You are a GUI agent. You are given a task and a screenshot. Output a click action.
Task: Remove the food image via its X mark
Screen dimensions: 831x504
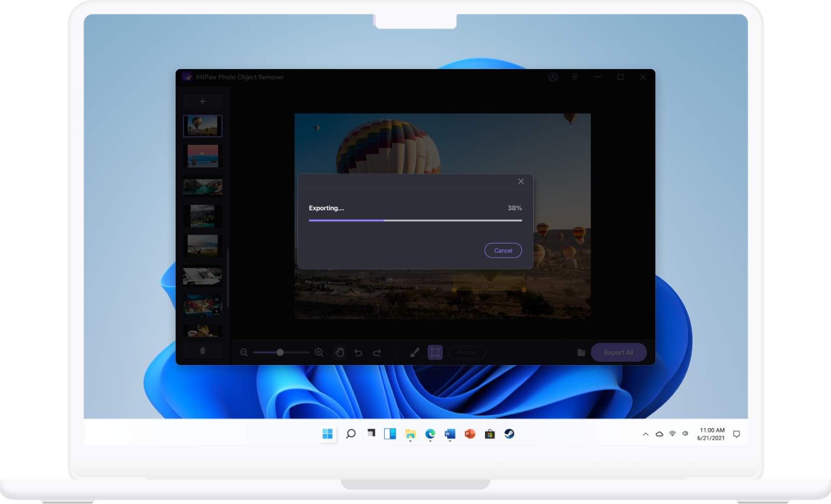[x=216, y=300]
